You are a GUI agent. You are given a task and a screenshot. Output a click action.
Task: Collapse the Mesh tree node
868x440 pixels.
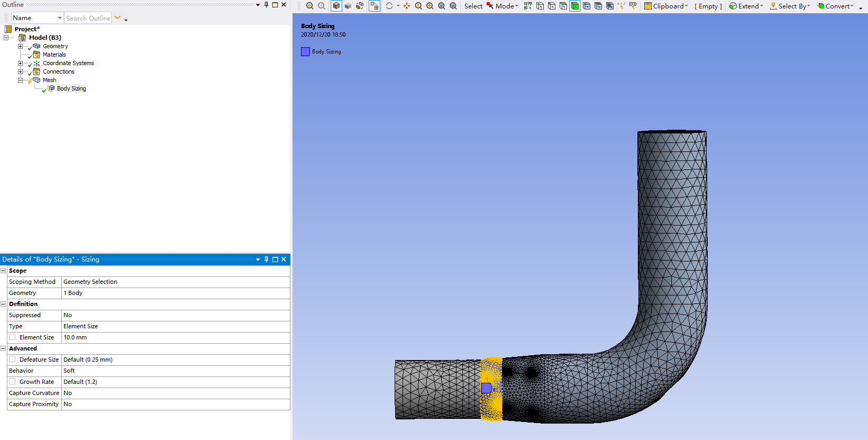click(x=21, y=80)
